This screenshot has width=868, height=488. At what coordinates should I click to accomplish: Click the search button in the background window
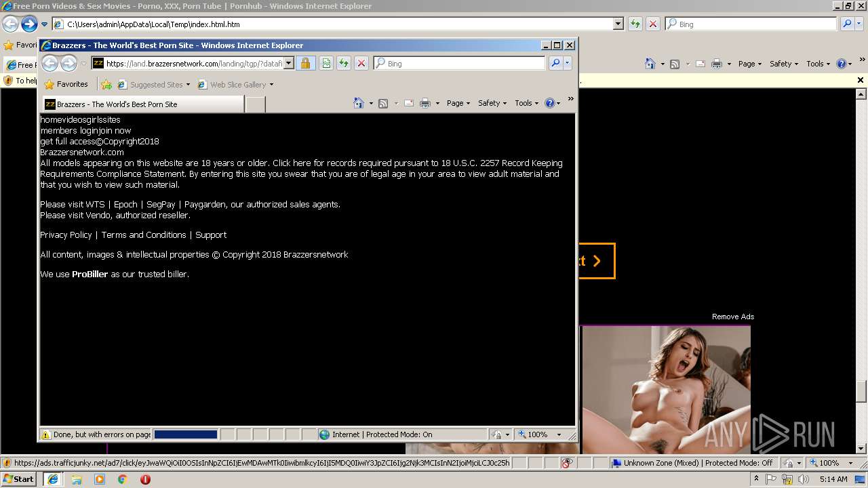pos(847,24)
